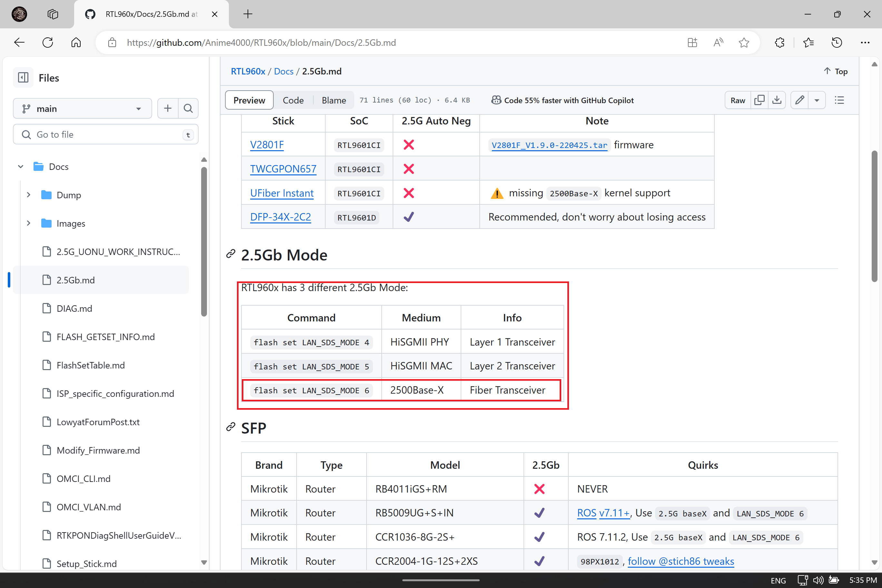Click the Go to file search field

coord(106,134)
